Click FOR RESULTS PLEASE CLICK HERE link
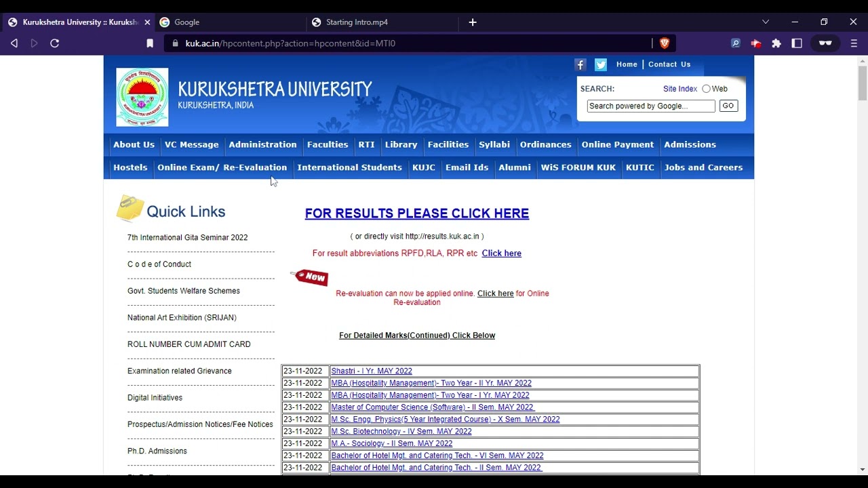This screenshot has height=488, width=868. point(417,213)
